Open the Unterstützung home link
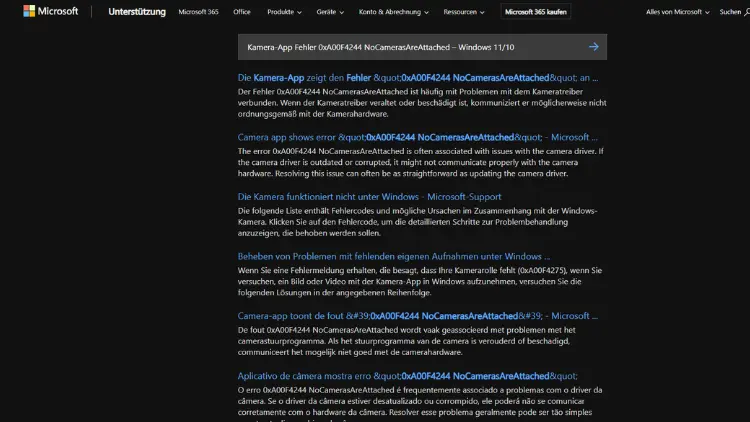750x422 pixels. coord(137,12)
